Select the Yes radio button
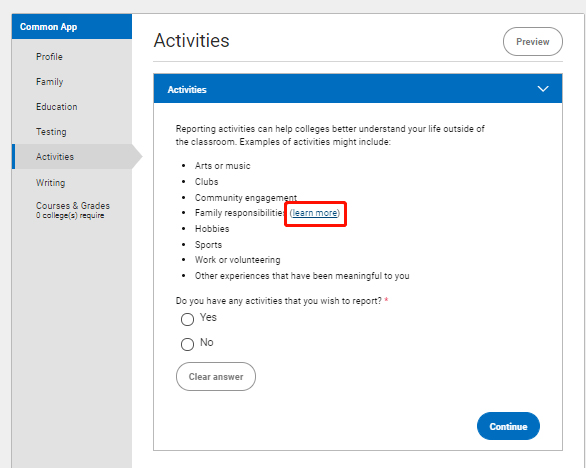 pyautogui.click(x=187, y=319)
